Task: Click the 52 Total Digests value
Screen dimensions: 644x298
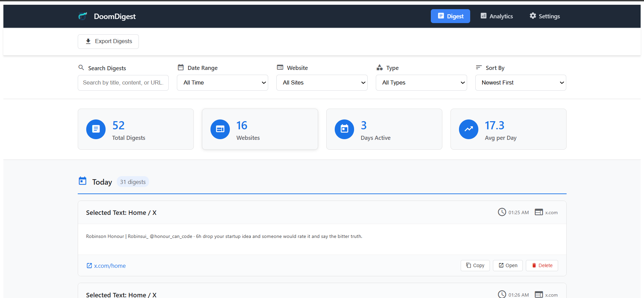Action: click(x=118, y=126)
